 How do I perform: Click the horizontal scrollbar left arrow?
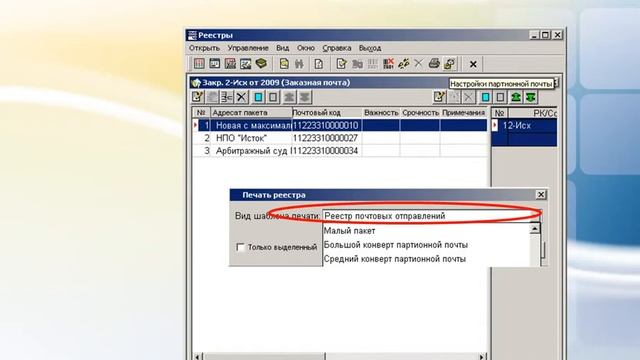click(x=197, y=356)
